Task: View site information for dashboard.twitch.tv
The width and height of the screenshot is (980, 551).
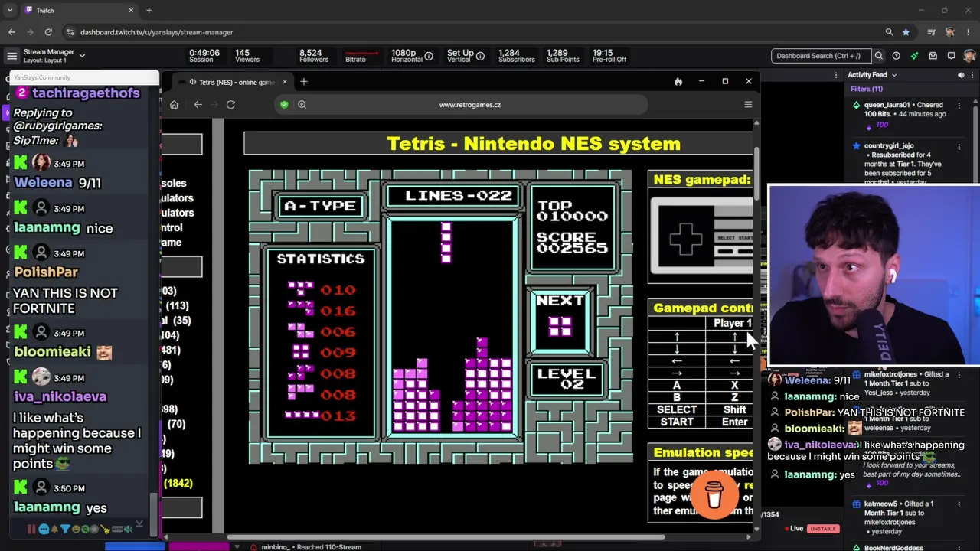Action: 70,32
